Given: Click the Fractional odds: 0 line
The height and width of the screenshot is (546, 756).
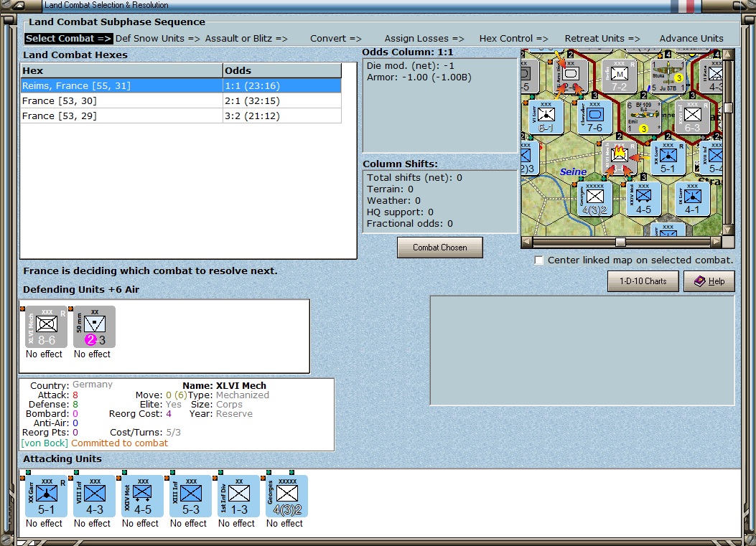Looking at the screenshot, I should point(410,224).
